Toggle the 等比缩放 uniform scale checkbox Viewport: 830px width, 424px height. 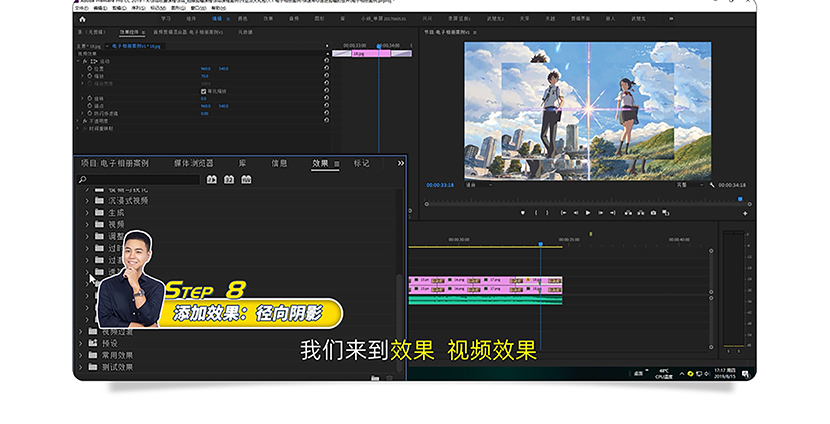[203, 91]
